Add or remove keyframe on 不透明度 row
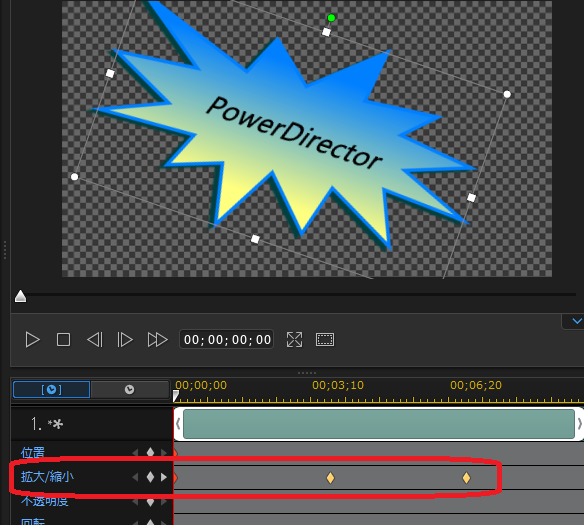 point(150,502)
